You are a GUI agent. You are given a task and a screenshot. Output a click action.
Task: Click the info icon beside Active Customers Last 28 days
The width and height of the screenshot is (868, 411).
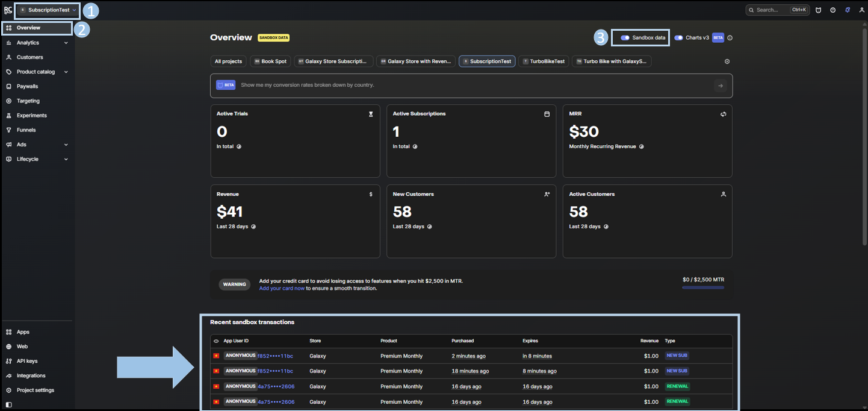[606, 227]
